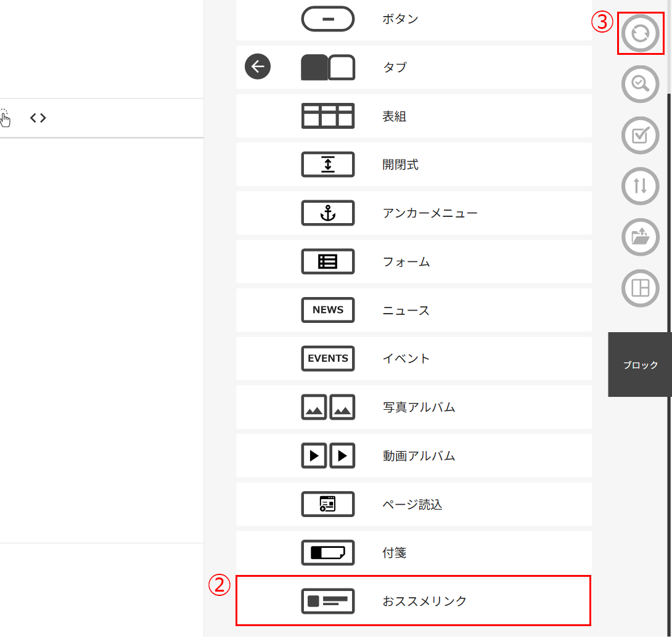
Task: Click the tab-shape icon beside タブ
Action: (328, 67)
